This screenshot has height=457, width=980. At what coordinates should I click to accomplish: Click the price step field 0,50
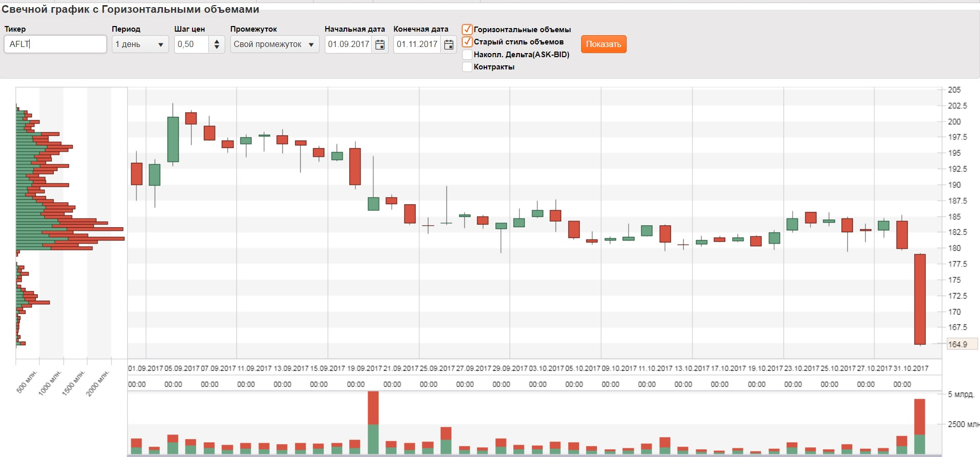click(193, 44)
